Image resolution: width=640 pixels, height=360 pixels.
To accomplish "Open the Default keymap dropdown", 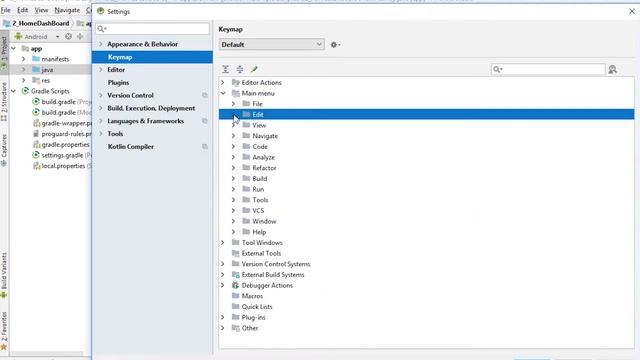I will (271, 44).
